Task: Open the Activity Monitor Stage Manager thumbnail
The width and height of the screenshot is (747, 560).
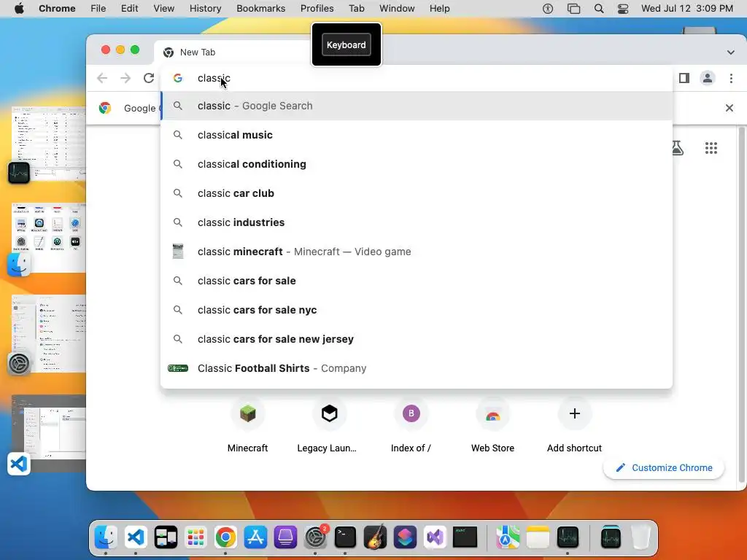Action: [x=49, y=144]
